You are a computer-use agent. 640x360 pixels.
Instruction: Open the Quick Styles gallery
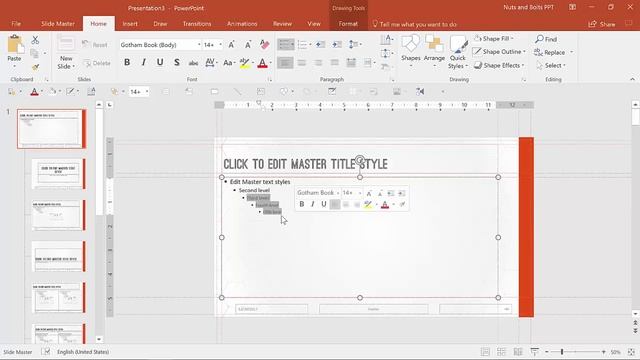tap(458, 52)
